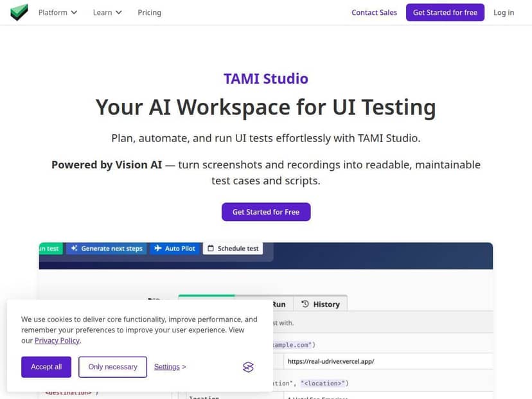The image size is (532, 399).
Task: Expand the Platform dropdown menu
Action: [x=58, y=12]
